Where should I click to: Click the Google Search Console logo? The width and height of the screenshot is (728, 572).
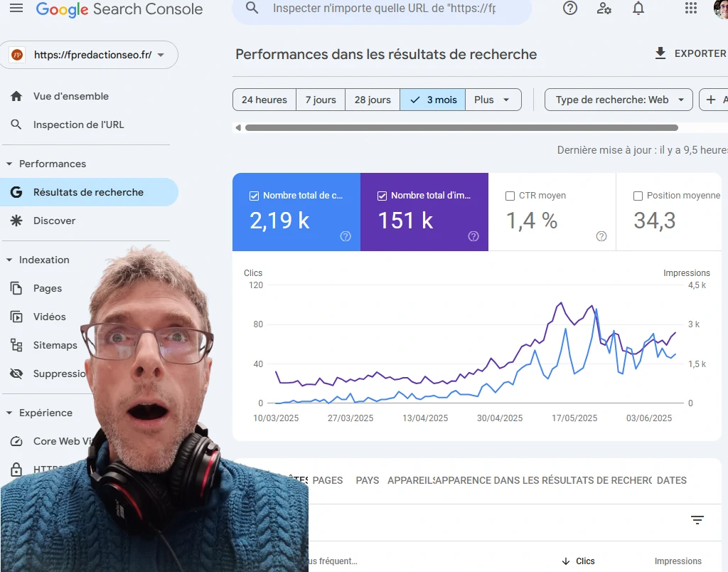(x=119, y=9)
